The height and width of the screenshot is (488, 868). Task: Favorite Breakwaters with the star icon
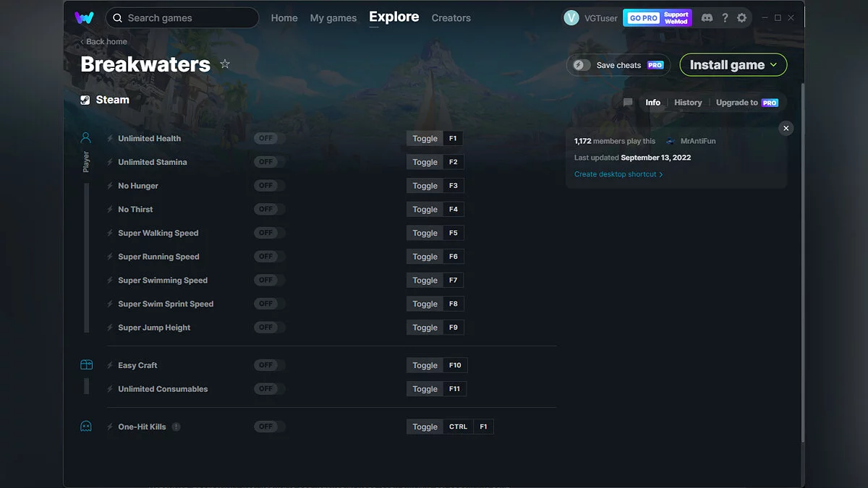[225, 64]
